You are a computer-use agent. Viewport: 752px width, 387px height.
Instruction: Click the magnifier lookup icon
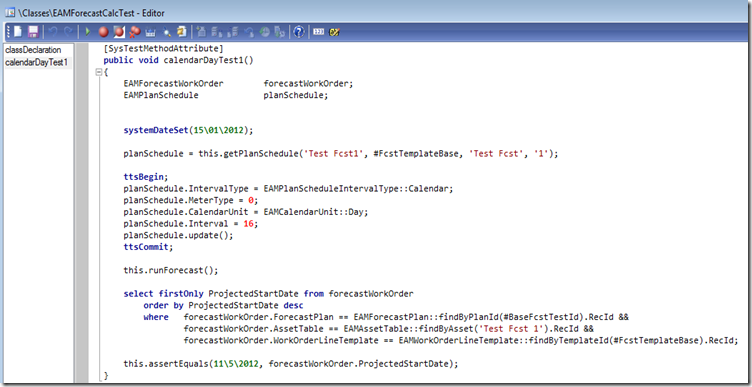coord(166,32)
